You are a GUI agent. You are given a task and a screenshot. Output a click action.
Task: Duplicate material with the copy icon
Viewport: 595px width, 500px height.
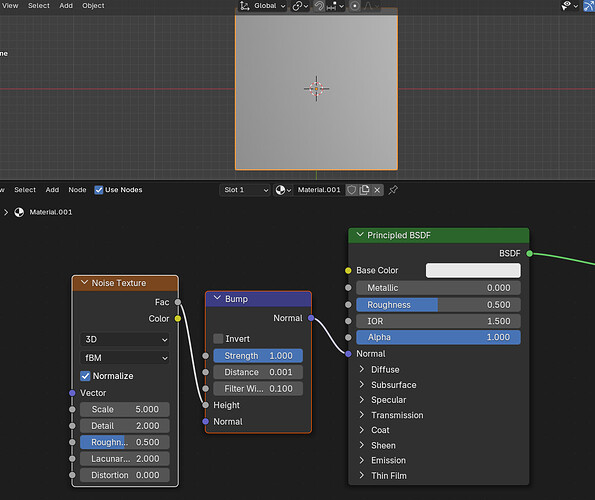[x=364, y=190]
